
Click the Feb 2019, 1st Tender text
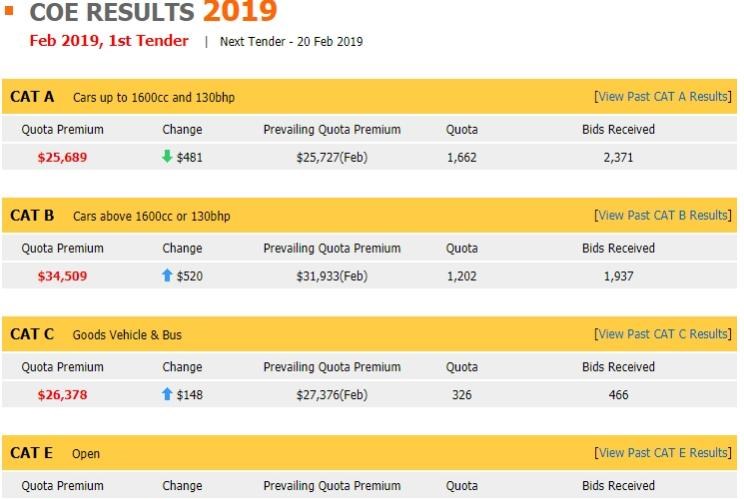(109, 41)
